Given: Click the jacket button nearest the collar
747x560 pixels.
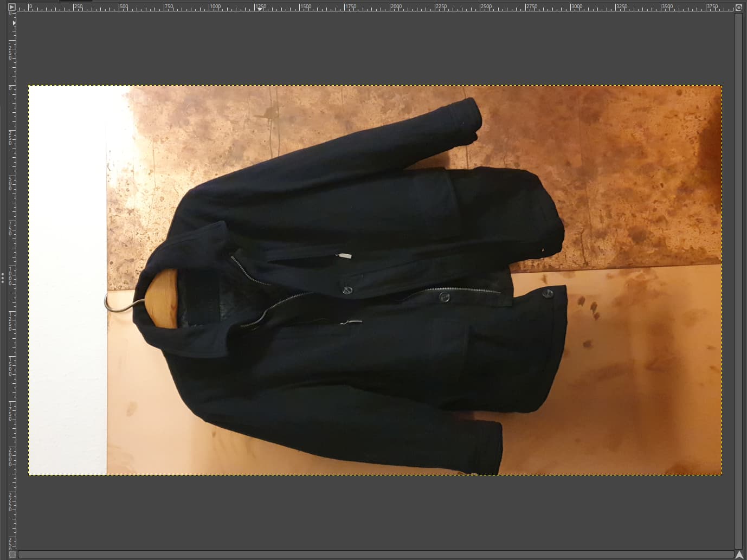Looking at the screenshot, I should [347, 291].
